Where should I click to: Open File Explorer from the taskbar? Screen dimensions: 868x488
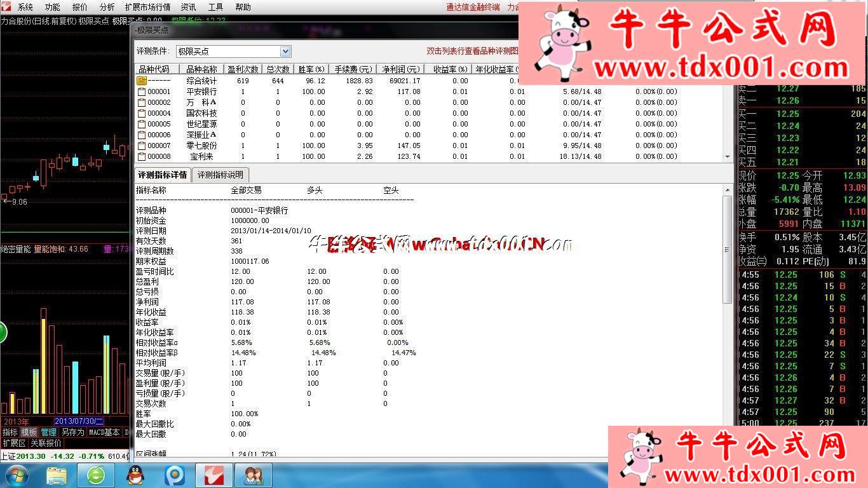tap(57, 475)
